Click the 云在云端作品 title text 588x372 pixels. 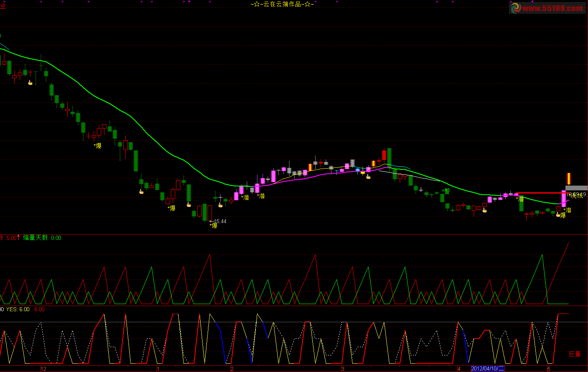pos(282,4)
